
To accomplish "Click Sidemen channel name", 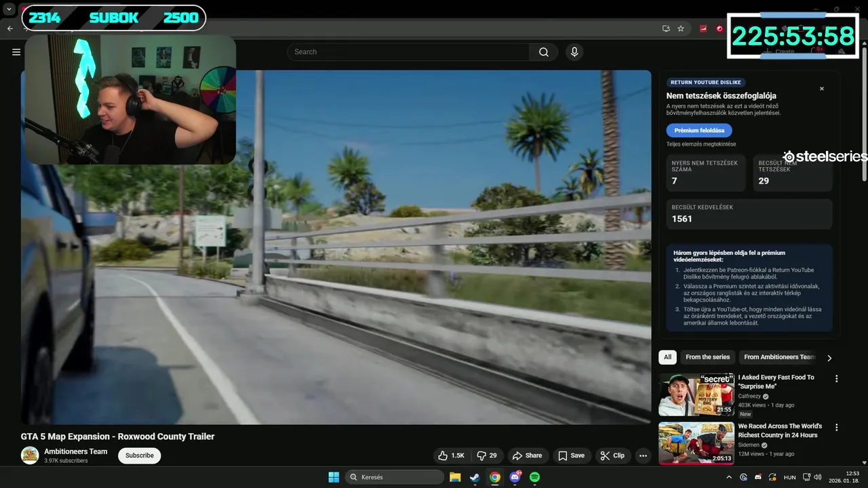I will click(x=749, y=445).
